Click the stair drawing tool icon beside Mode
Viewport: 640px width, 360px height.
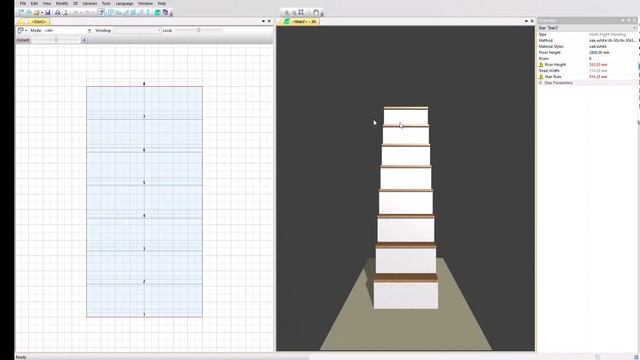pyautogui.click(x=20, y=30)
